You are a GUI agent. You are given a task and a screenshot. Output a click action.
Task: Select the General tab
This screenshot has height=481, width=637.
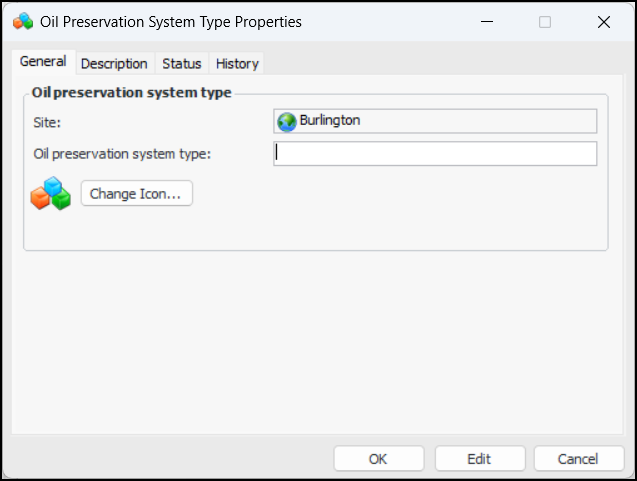43,62
